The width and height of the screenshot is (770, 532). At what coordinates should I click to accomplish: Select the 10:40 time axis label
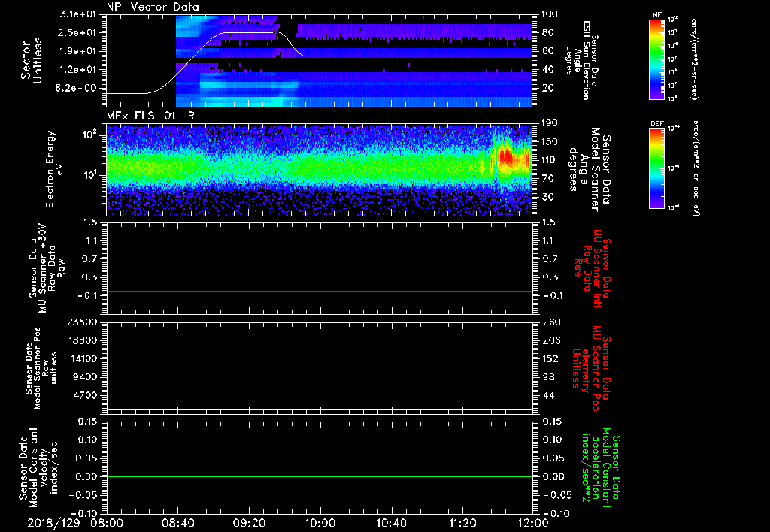(391, 521)
